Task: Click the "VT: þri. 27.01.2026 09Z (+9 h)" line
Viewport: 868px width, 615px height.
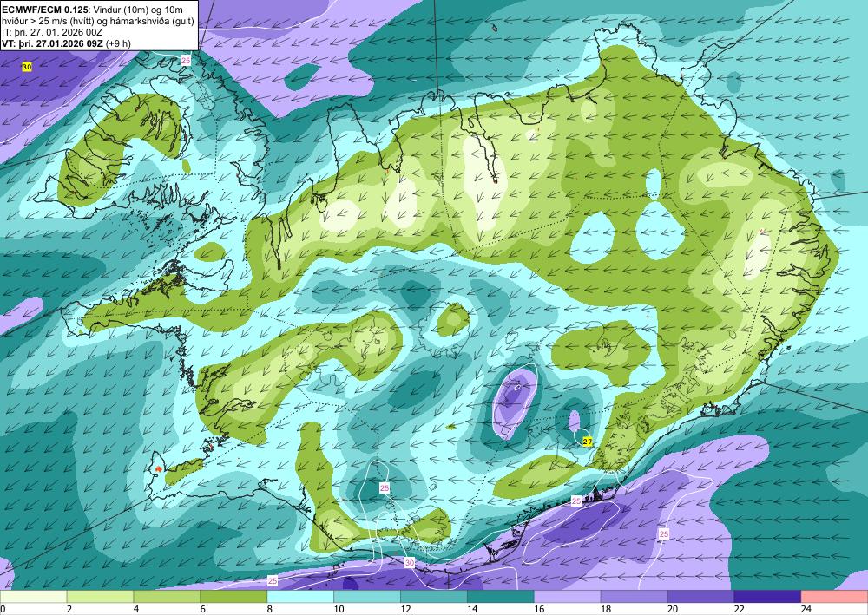Action: 67,43
